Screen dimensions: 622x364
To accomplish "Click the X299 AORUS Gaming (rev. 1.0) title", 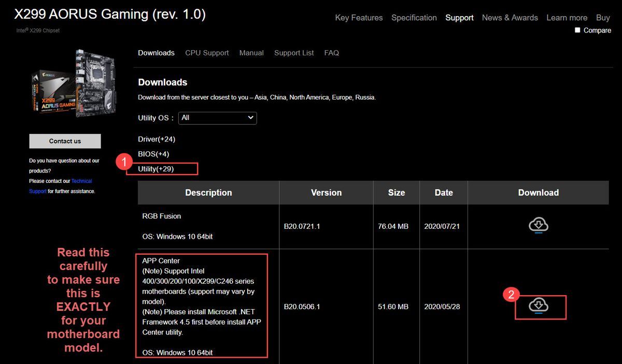I will coord(110,14).
